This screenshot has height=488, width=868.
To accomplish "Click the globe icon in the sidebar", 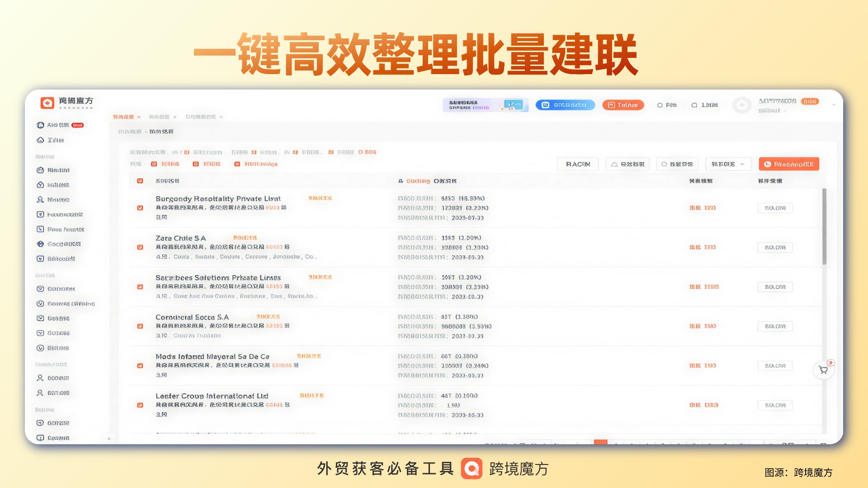I will pos(40,244).
